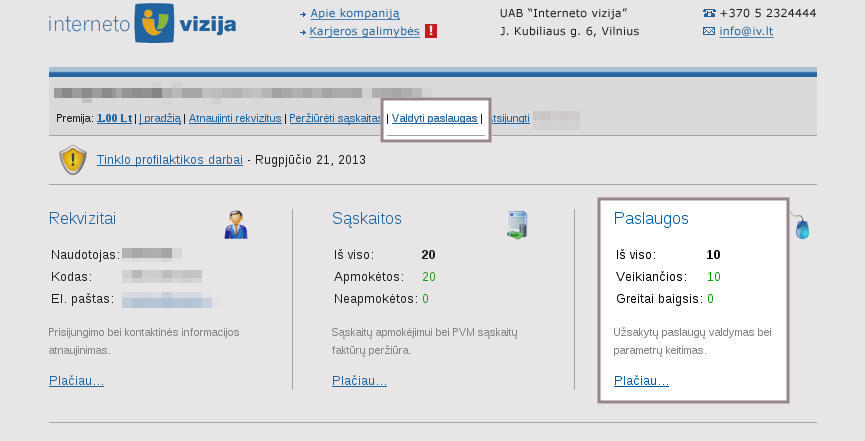The width and height of the screenshot is (865, 441).
Task: Click the red exclamation icon beside Karjeros galimybės
Action: coord(431,31)
